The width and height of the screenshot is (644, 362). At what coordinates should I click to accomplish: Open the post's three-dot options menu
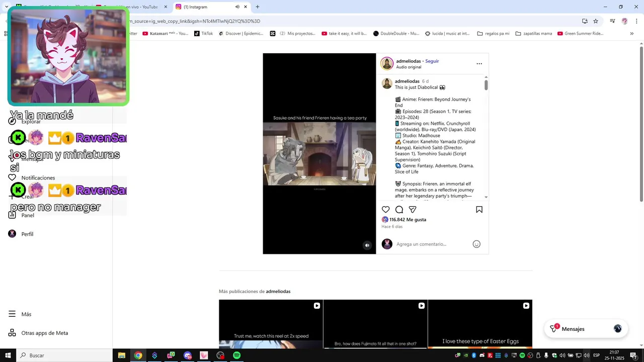click(479, 64)
